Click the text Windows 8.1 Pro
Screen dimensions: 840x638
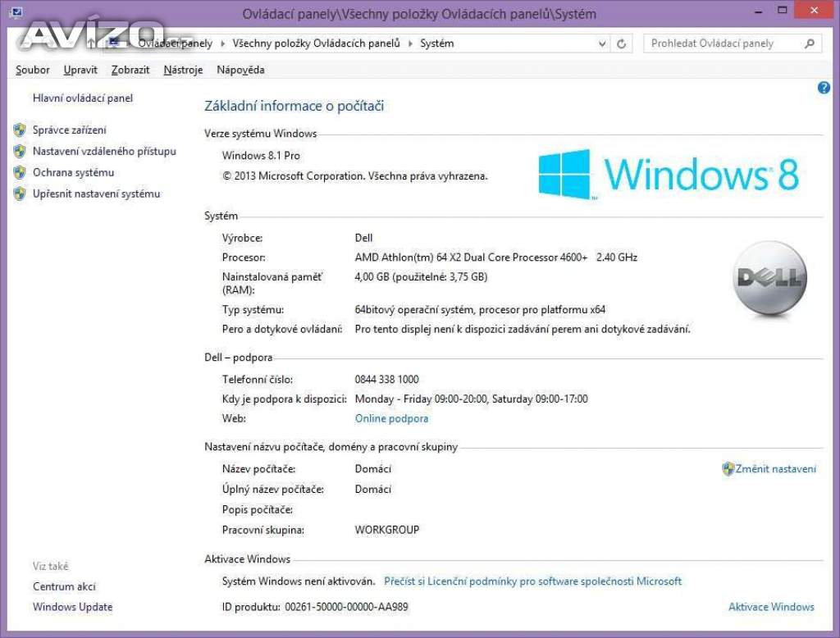[x=261, y=156]
